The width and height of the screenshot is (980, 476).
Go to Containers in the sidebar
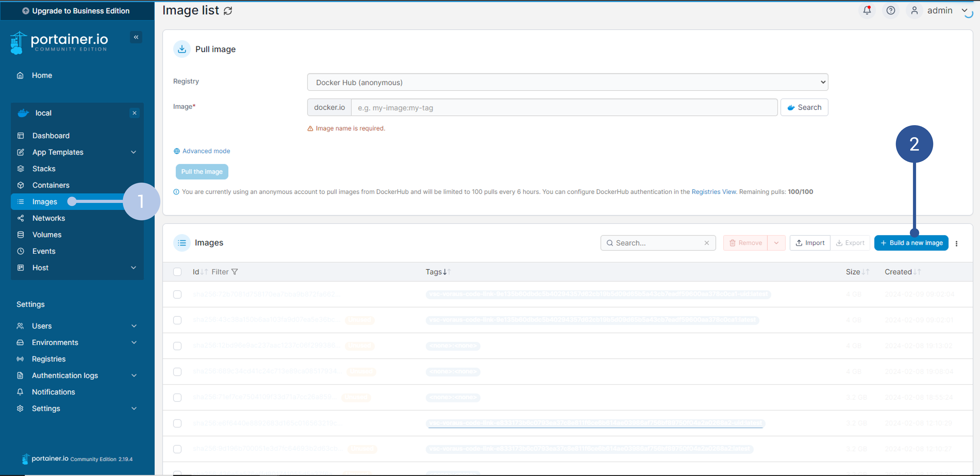tap(51, 185)
